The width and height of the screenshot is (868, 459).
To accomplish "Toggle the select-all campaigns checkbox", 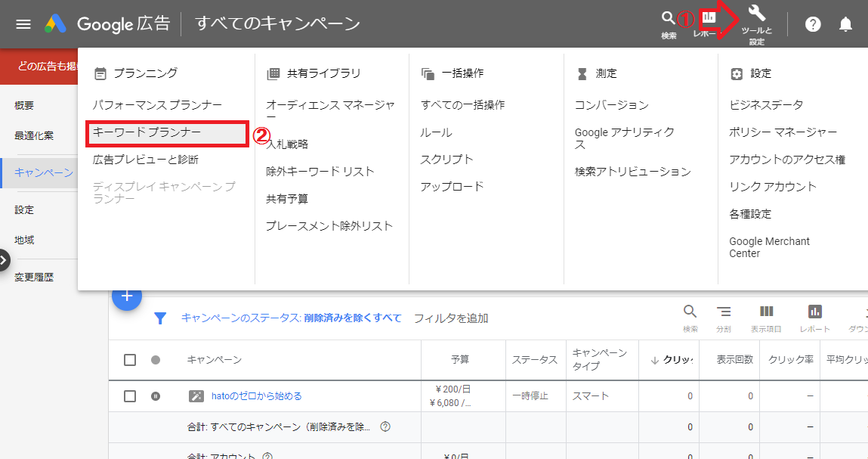I will (129, 360).
